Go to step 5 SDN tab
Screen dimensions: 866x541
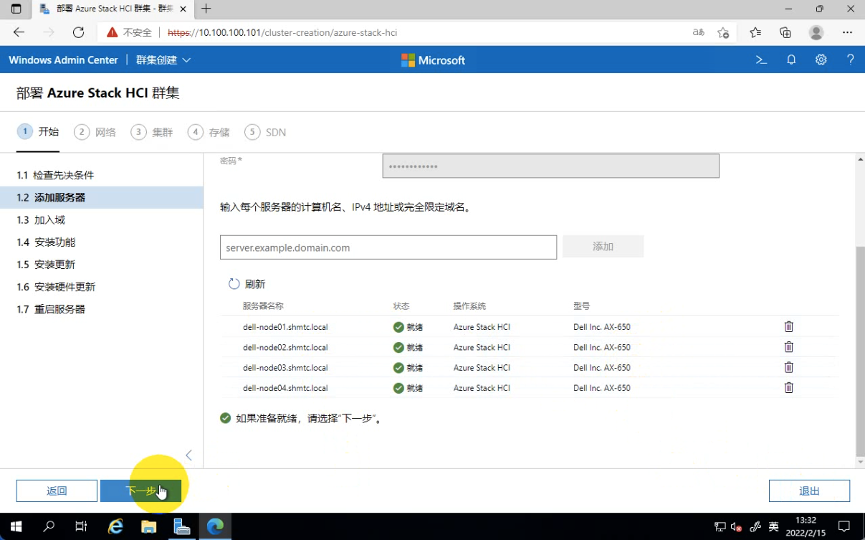pos(266,132)
